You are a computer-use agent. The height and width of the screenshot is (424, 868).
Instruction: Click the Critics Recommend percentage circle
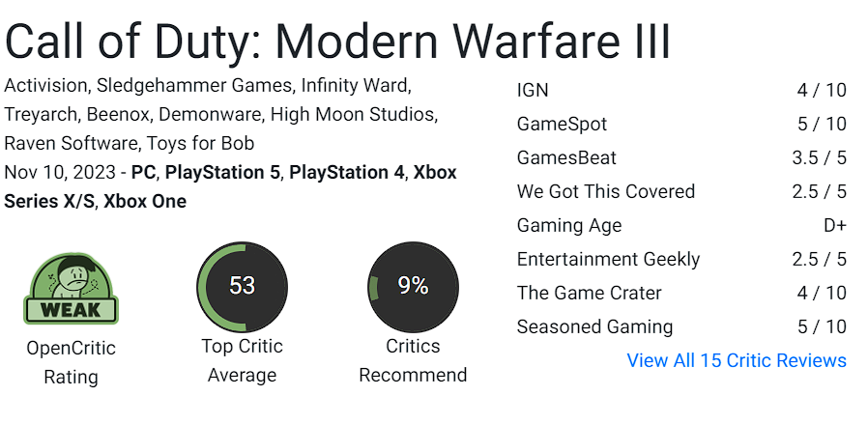click(413, 287)
